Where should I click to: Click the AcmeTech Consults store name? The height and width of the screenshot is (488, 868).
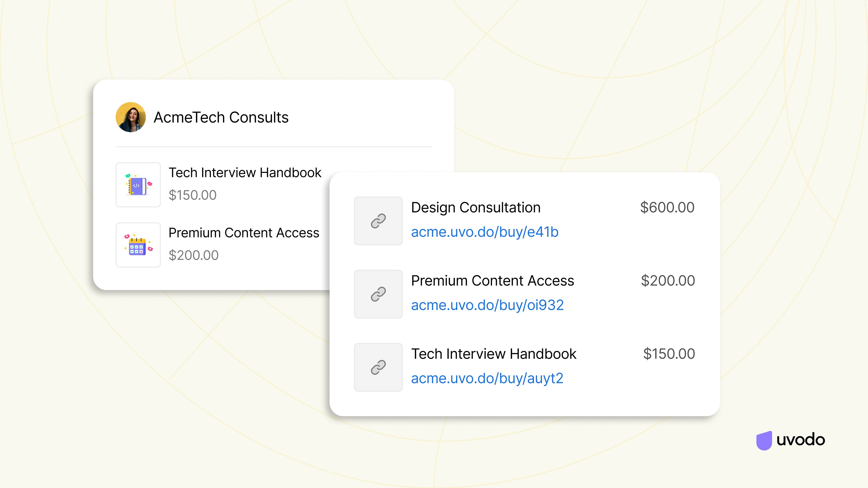coord(221,118)
